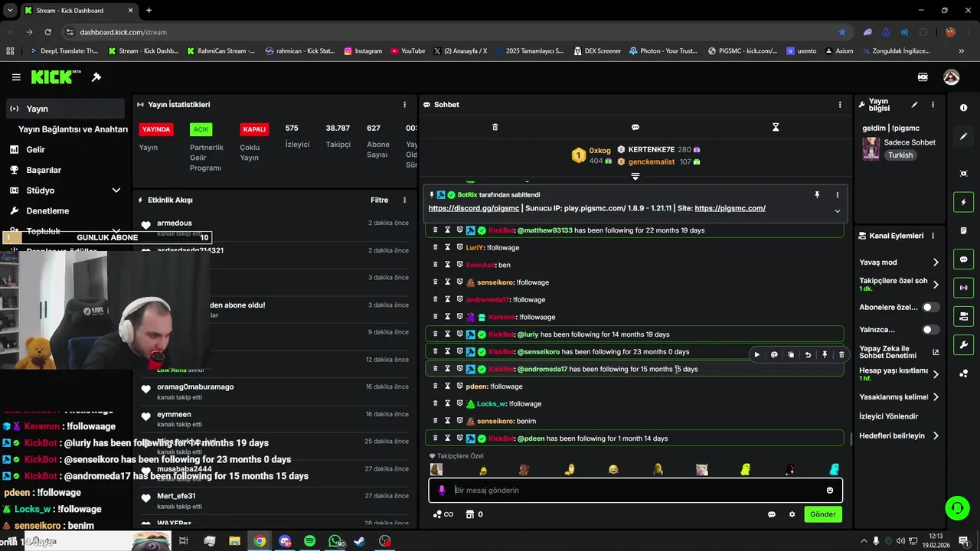980x551 pixels.
Task: Delete message via hover toolbar trash icon
Action: pyautogui.click(x=841, y=355)
